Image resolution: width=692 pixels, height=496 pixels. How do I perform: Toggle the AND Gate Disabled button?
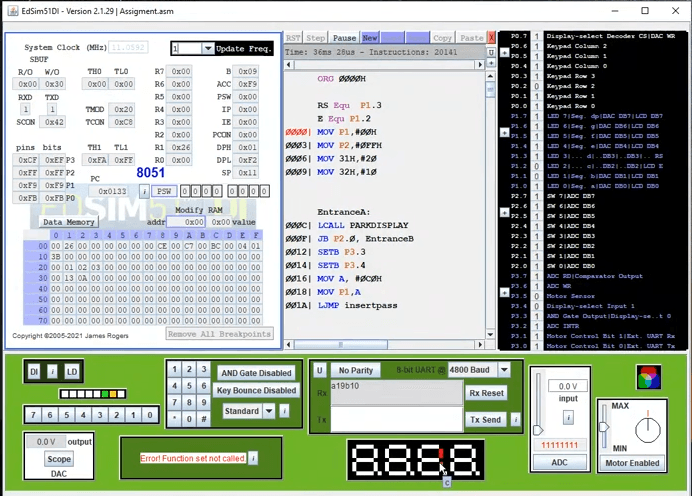tap(257, 372)
